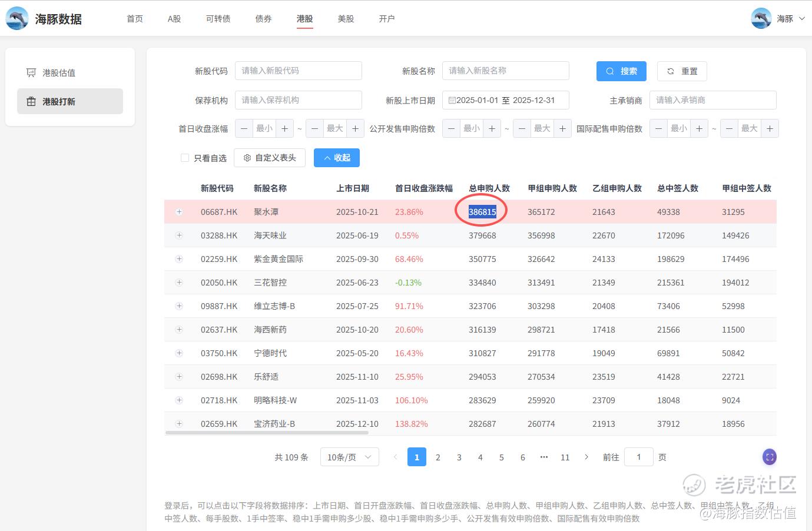Switch to the 港股 tab
Image resolution: width=812 pixels, height=531 pixels.
(x=305, y=19)
